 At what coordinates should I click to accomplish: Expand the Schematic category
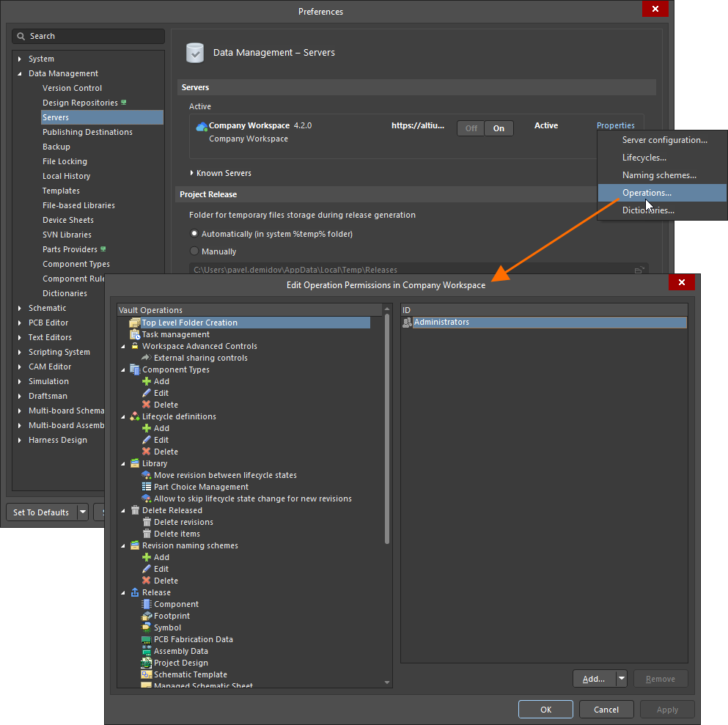pos(20,308)
